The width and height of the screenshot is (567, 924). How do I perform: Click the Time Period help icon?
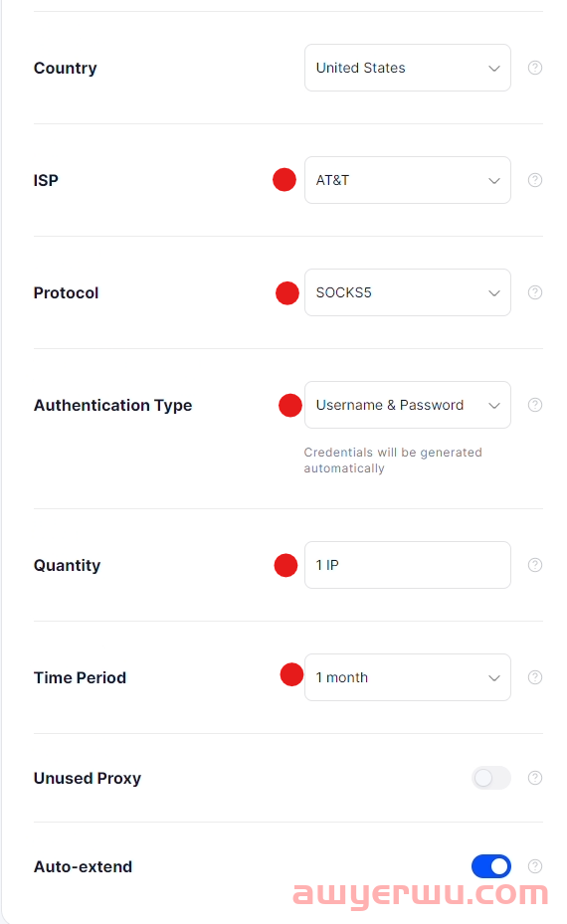click(534, 677)
